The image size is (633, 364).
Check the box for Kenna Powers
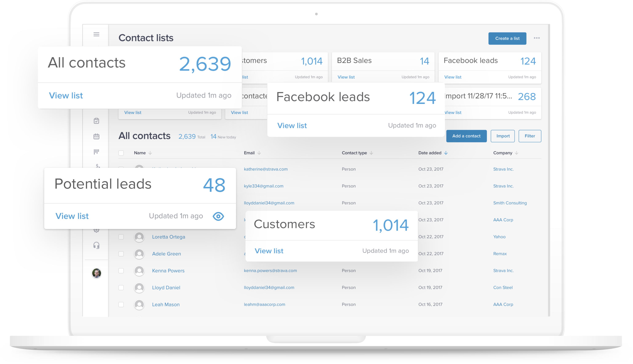tap(121, 271)
